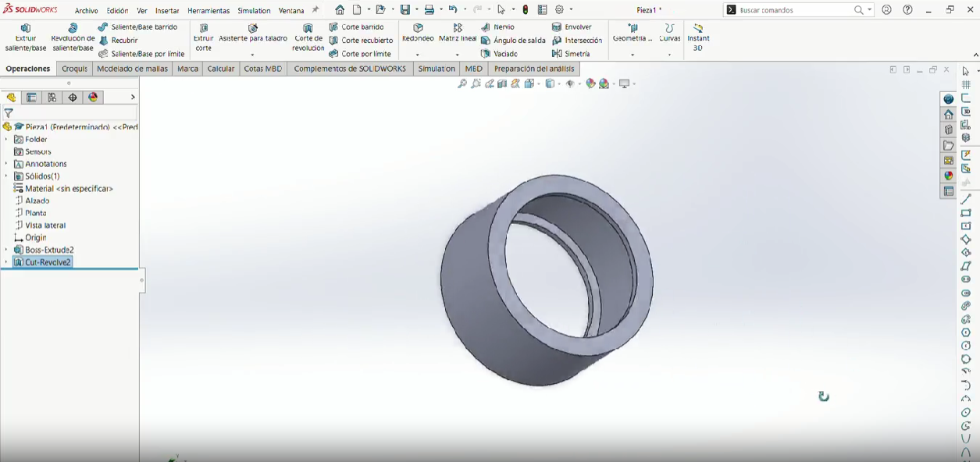Open Insertar menu
The height and width of the screenshot is (462, 980).
pyautogui.click(x=167, y=11)
